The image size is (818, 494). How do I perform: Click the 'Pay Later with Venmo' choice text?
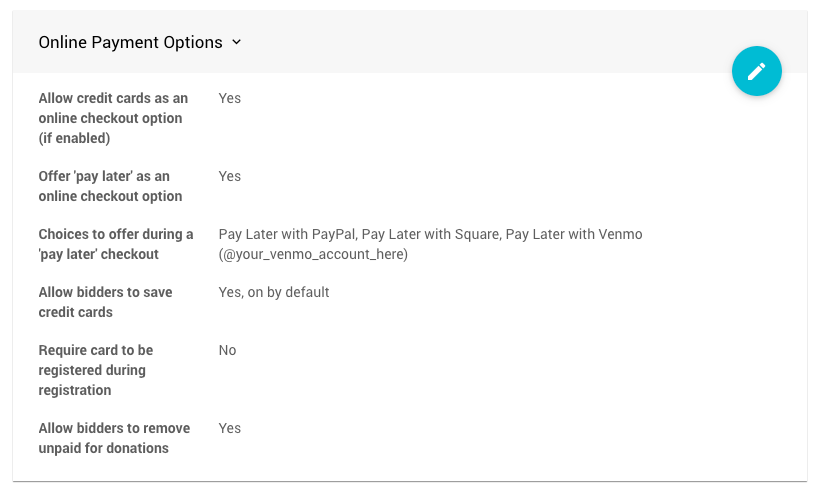pyautogui.click(x=574, y=234)
